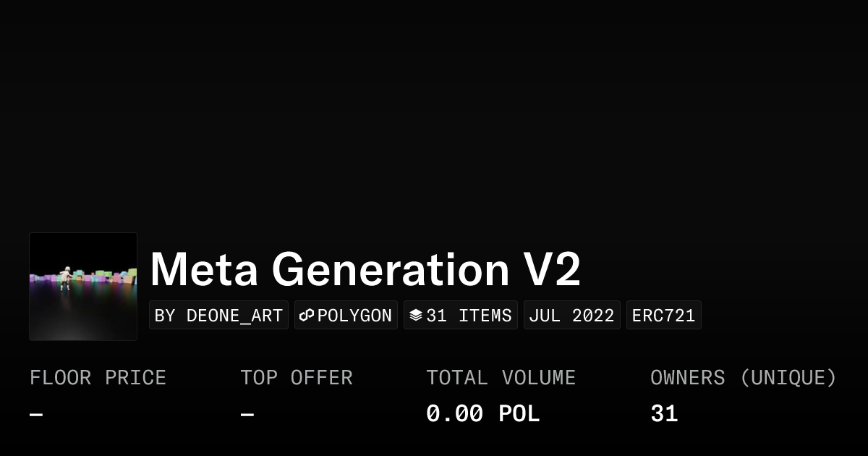The width and height of the screenshot is (868, 456).
Task: Click the dash value under FLOOR PRICE
Action: (x=36, y=415)
